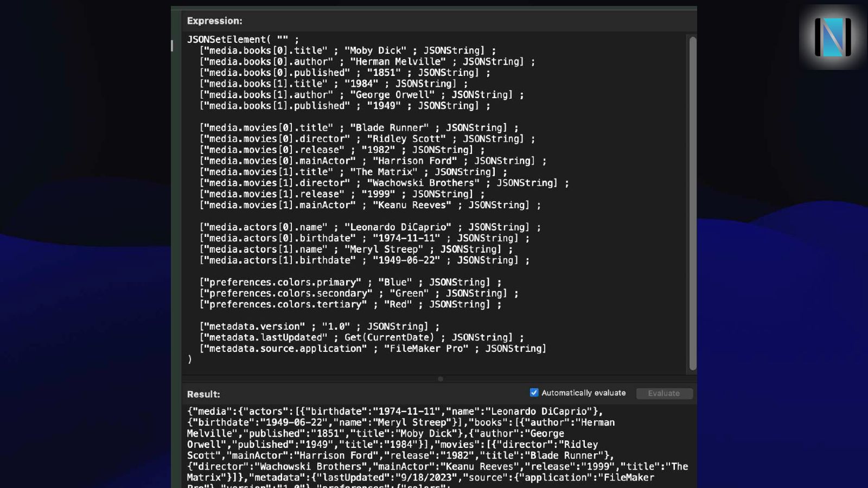Screen dimensions: 868x488
Task: Click the "FileMaker Pro" source.application line
Action: (373, 349)
